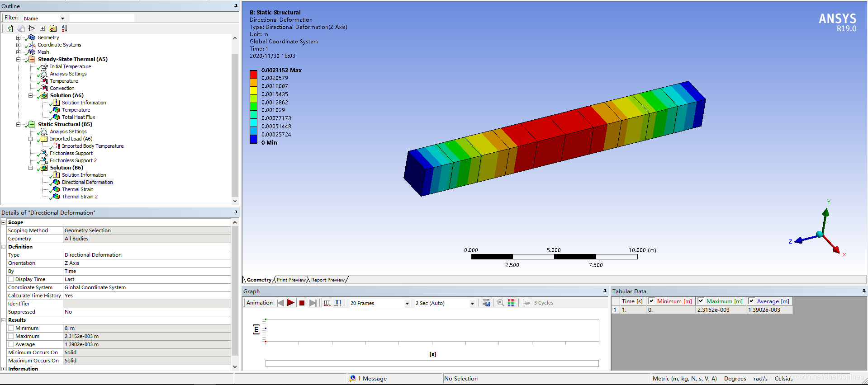The image size is (868, 385).
Task: Expand the Geometry tree node
Action: click(18, 38)
